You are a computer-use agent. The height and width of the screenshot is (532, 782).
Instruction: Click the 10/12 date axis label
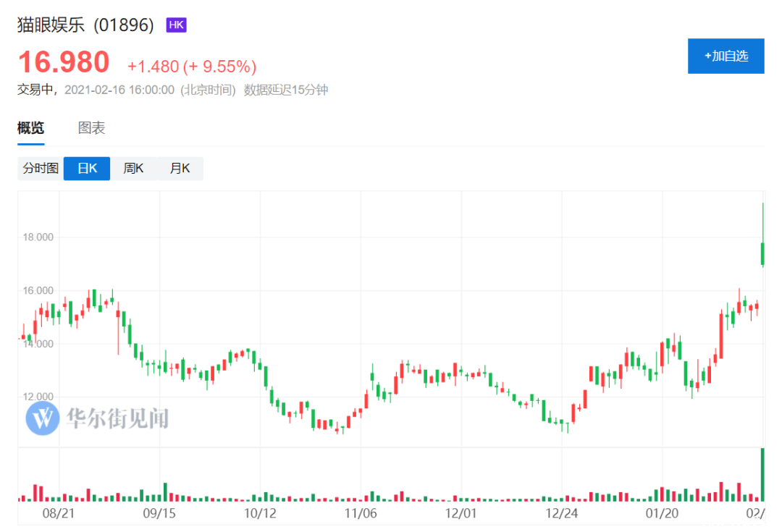[260, 514]
